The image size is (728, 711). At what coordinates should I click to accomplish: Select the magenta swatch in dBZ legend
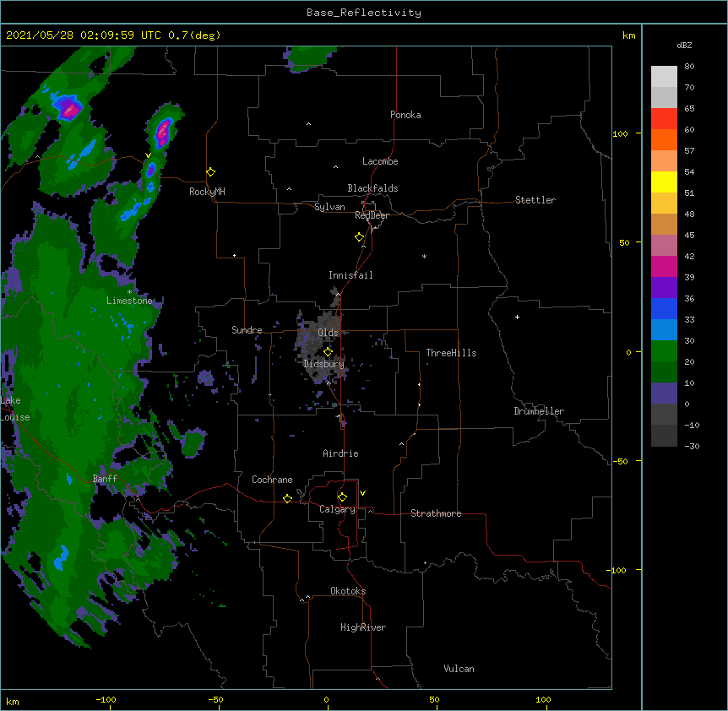[664, 266]
